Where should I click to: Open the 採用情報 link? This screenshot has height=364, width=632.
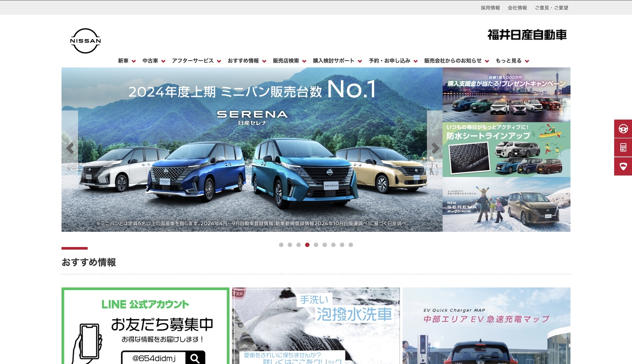pos(490,8)
